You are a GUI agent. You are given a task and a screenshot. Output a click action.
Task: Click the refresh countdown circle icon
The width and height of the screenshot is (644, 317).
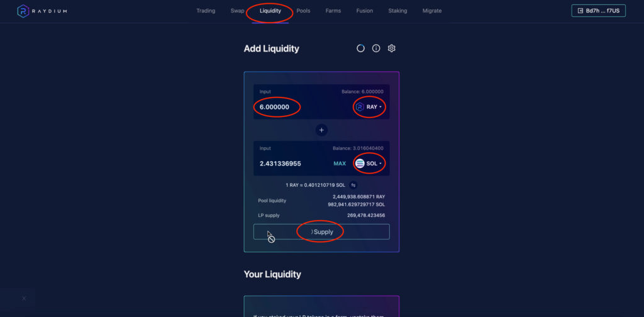coord(360,48)
